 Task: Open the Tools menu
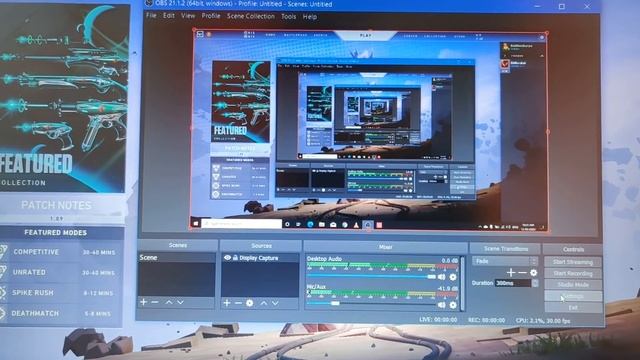point(288,17)
